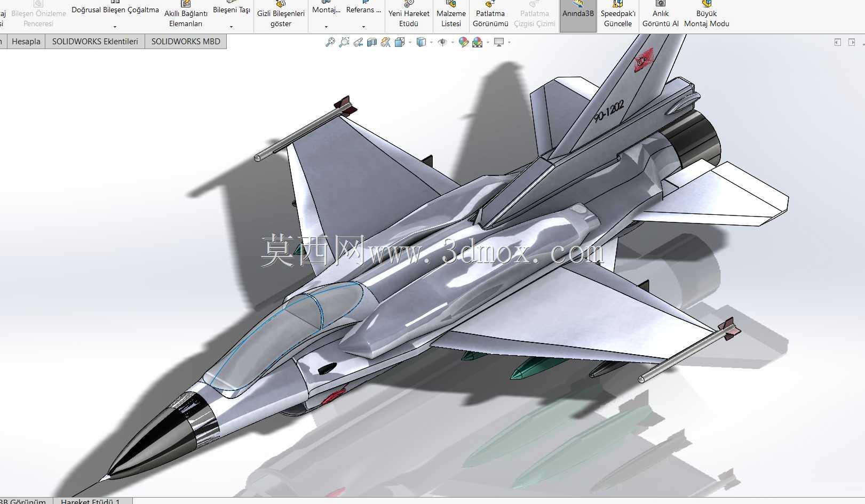Image resolution: width=865 pixels, height=504 pixels.
Task: Expand the View Settings monitor dropdown arrow
Action: point(509,42)
